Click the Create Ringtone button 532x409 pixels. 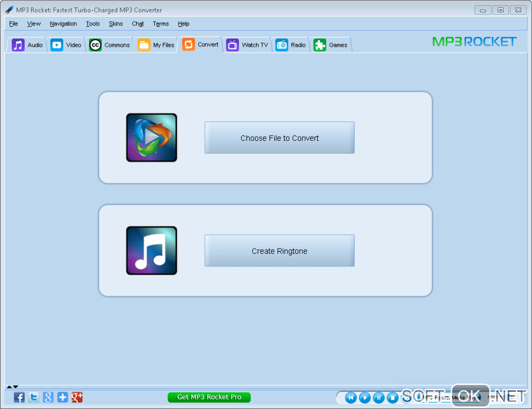tap(280, 251)
